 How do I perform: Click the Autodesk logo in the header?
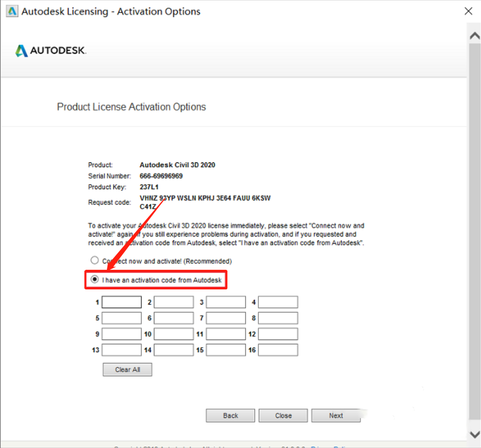click(51, 51)
